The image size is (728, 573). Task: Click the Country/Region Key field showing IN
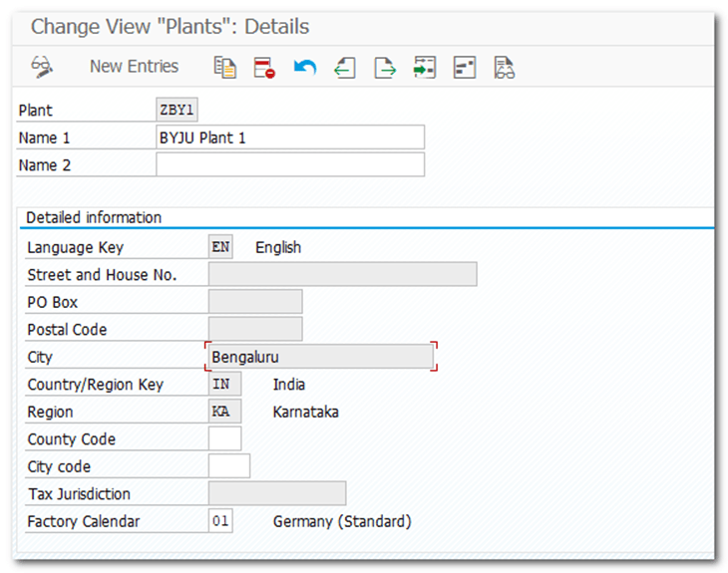click(x=224, y=384)
